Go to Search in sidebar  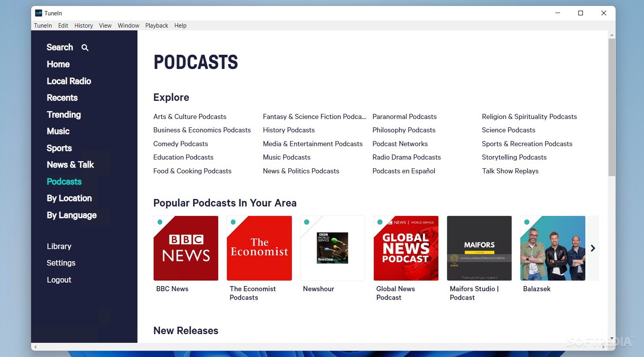pyautogui.click(x=60, y=47)
